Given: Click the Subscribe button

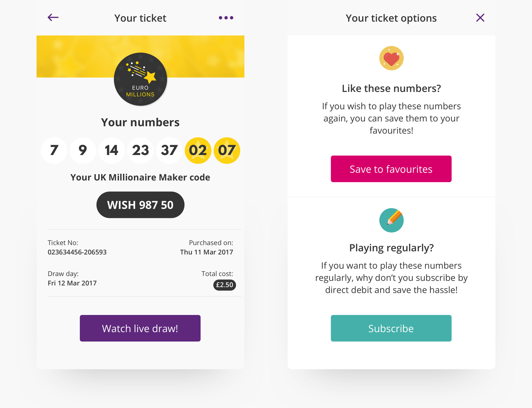Looking at the screenshot, I should (390, 329).
